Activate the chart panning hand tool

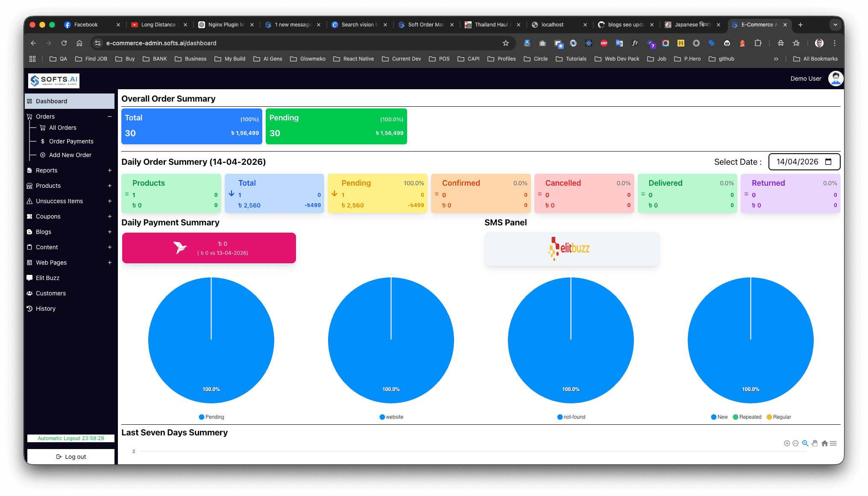pyautogui.click(x=815, y=443)
